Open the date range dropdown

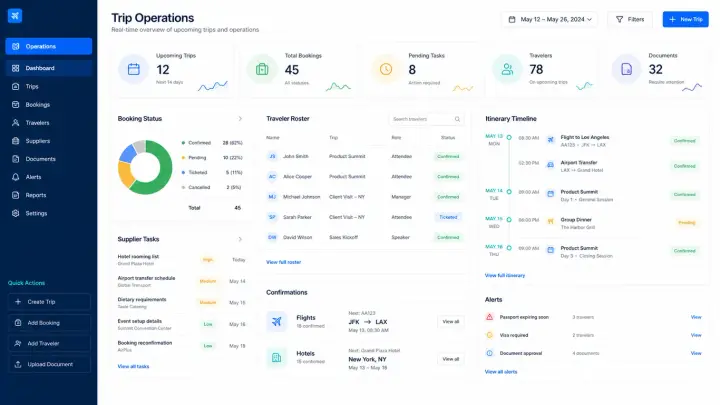tap(550, 19)
